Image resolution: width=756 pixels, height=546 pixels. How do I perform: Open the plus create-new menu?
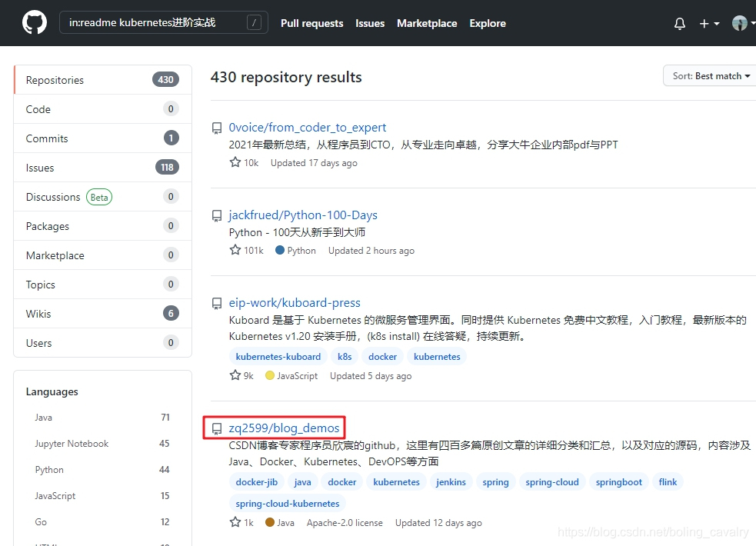point(709,23)
